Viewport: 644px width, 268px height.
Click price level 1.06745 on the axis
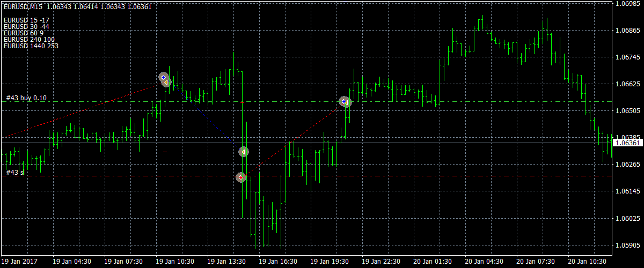[627, 57]
